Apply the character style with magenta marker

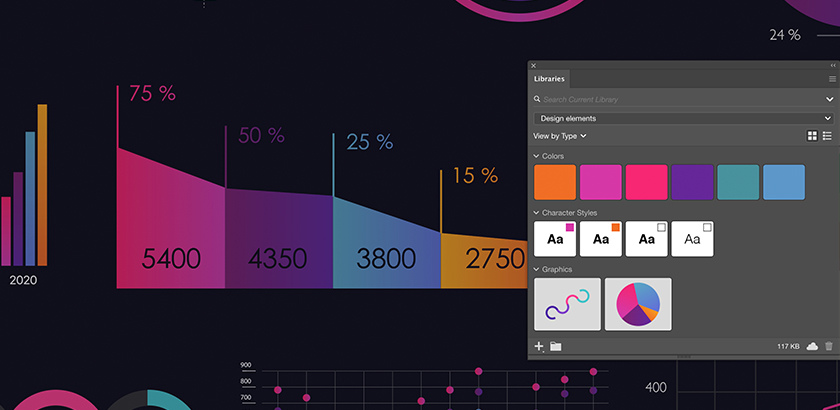tap(555, 239)
